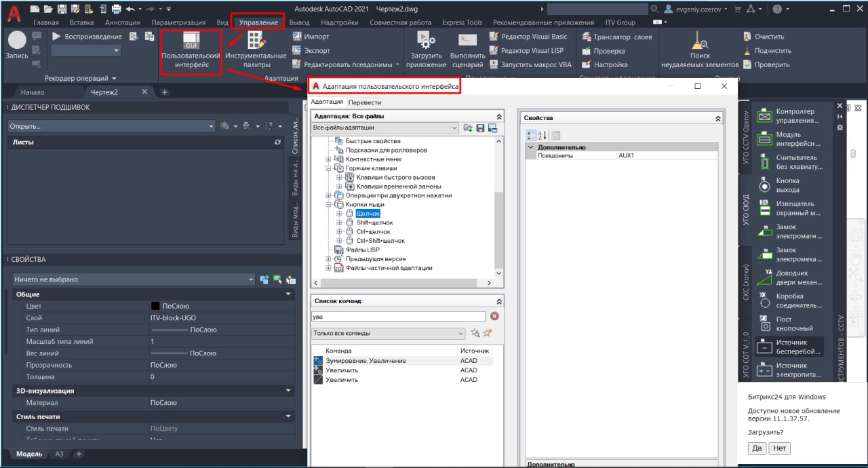Screen dimensions: 868x468
Task: Select Зумирование, Увеличение command row
Action: pyautogui.click(x=403, y=361)
